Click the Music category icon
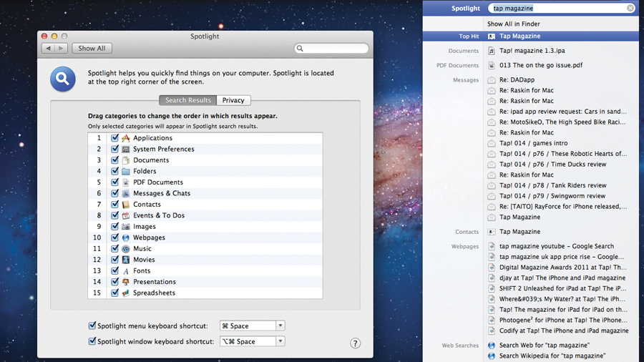Screen dimensions: 644x362 click(126, 249)
